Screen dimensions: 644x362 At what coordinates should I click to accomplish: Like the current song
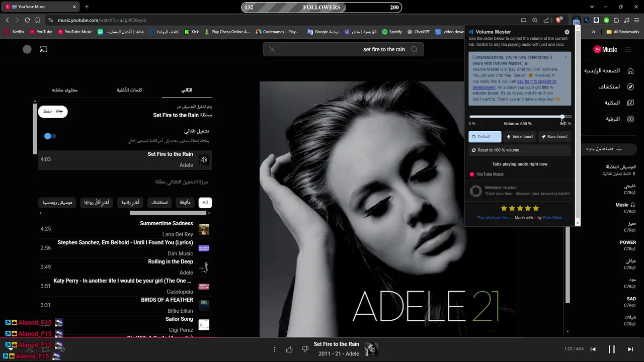pos(289,349)
